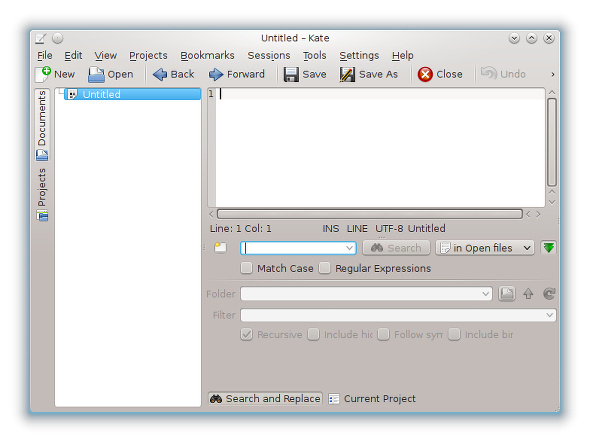Viewport: 590px width, 442px height.
Task: Click the use current document folder icon
Action: [549, 293]
